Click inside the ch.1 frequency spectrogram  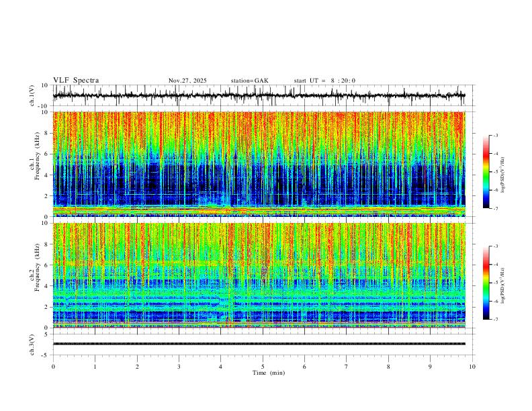click(x=259, y=164)
